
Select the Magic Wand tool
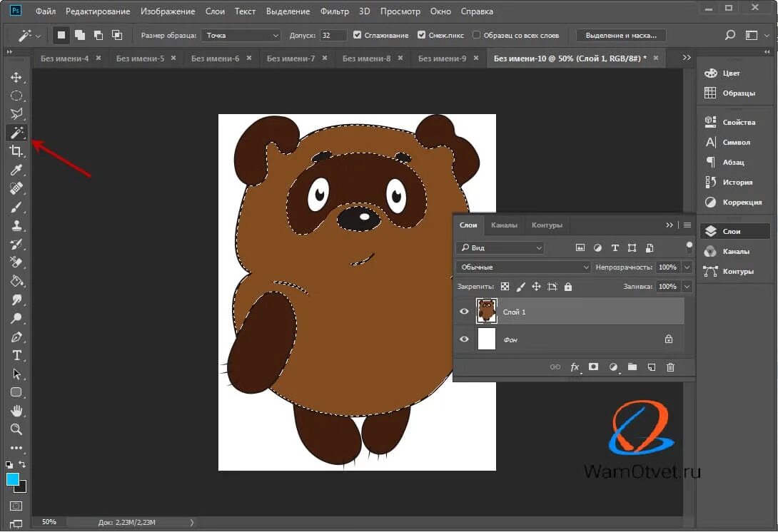point(16,133)
